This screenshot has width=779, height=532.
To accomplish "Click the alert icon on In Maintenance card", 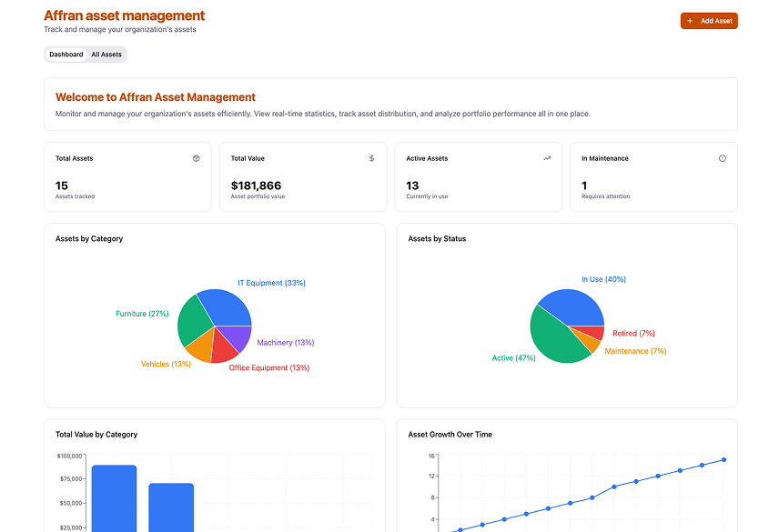I will 723,158.
